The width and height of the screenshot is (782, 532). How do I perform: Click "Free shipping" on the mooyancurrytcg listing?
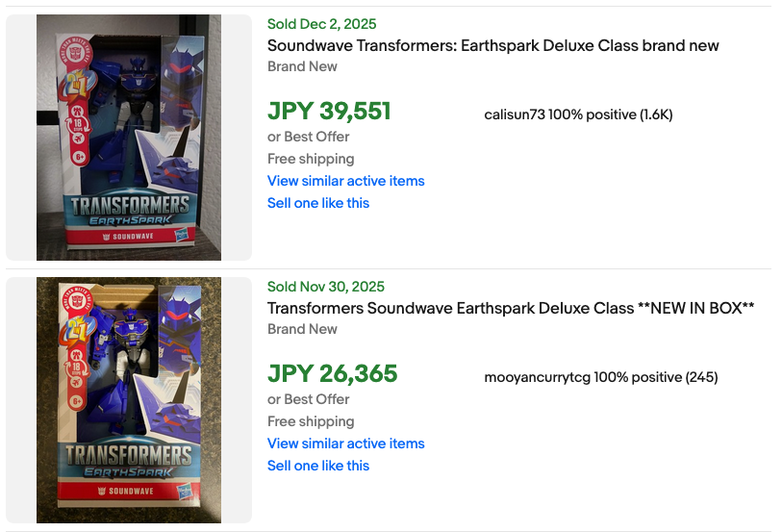point(311,421)
